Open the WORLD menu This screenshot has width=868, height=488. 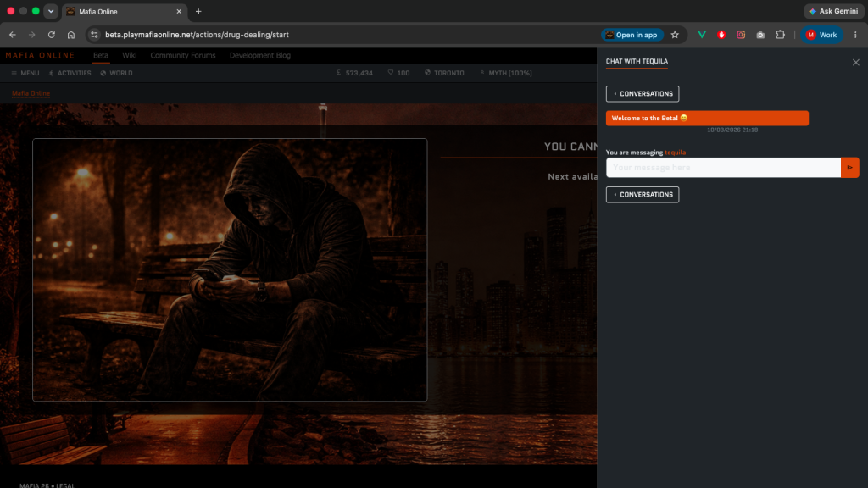pyautogui.click(x=116, y=73)
